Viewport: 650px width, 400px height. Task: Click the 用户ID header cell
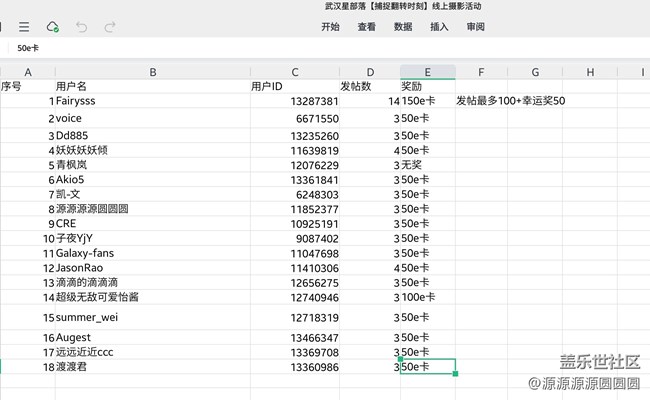(295, 86)
